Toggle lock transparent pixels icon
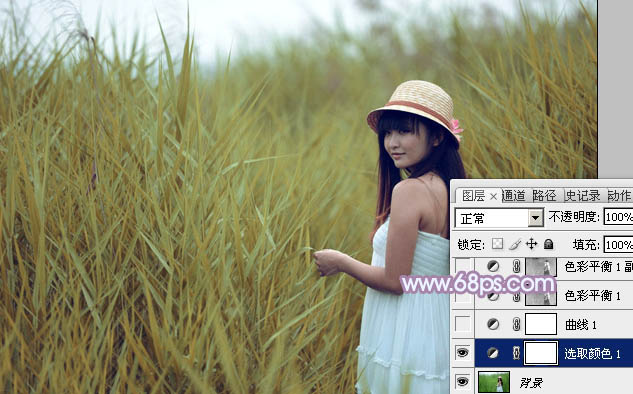Viewport: 633px width, 394px height. 497,244
